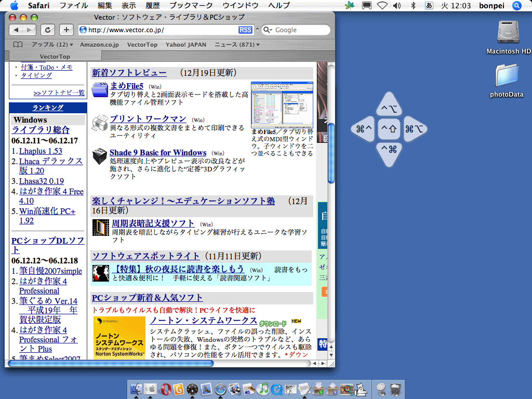Open the Google search magnifier dropdown
Image resolution: width=532 pixels, height=399 pixels.
click(x=268, y=30)
